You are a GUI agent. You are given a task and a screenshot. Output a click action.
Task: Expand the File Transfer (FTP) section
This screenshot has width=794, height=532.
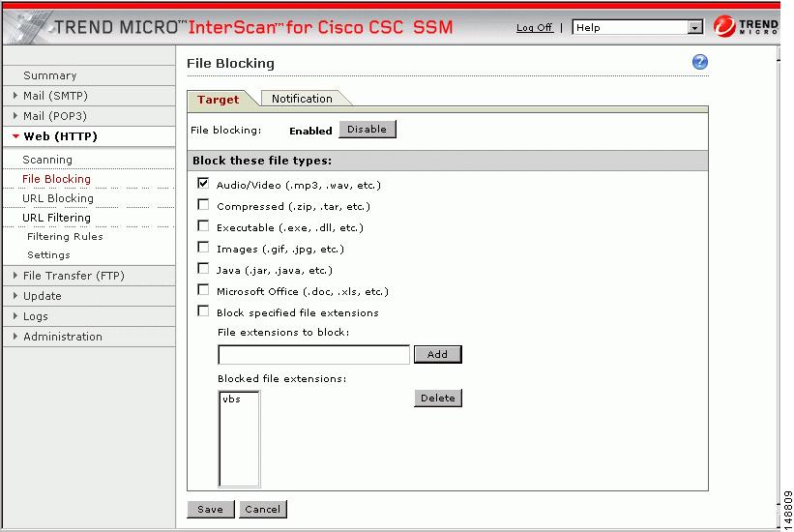89,276
